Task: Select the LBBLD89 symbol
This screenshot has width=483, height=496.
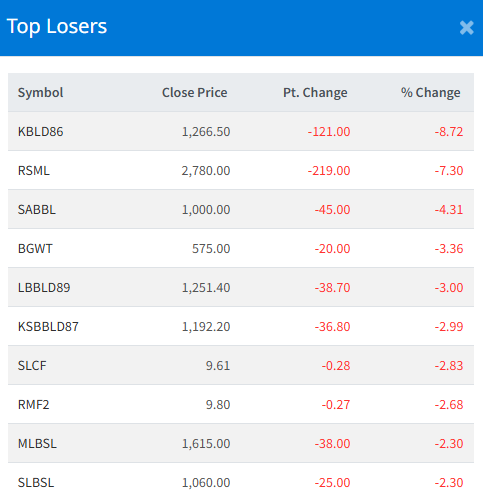Action: point(44,287)
